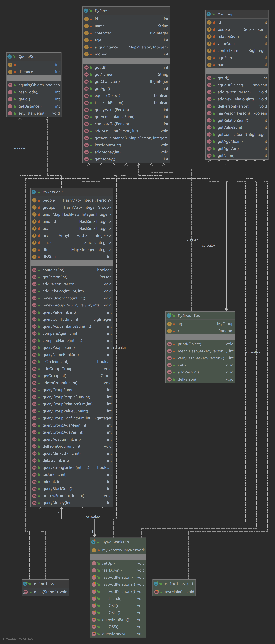
Task: Click relationSum field in MyGroup
Action: 237,36
